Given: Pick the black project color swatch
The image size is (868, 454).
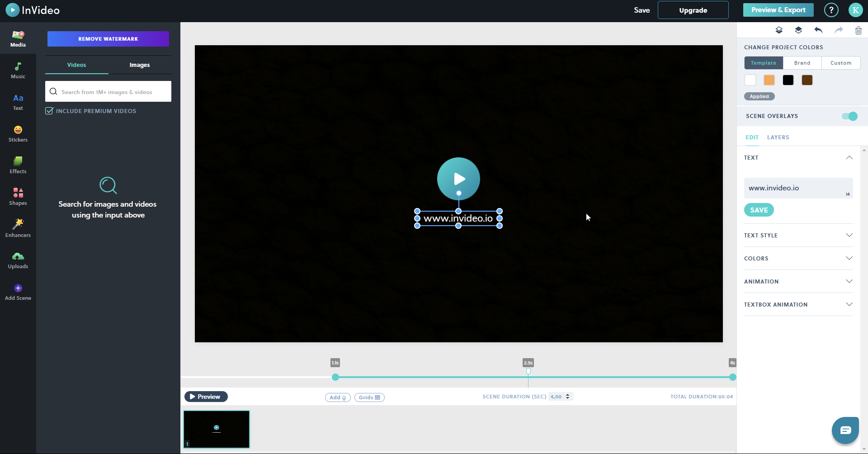Looking at the screenshot, I should [788, 80].
